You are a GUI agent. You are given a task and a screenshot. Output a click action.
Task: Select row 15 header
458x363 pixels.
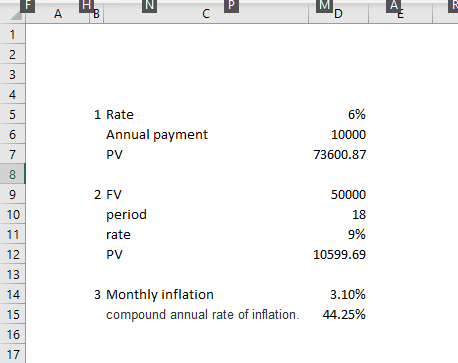[12, 314]
